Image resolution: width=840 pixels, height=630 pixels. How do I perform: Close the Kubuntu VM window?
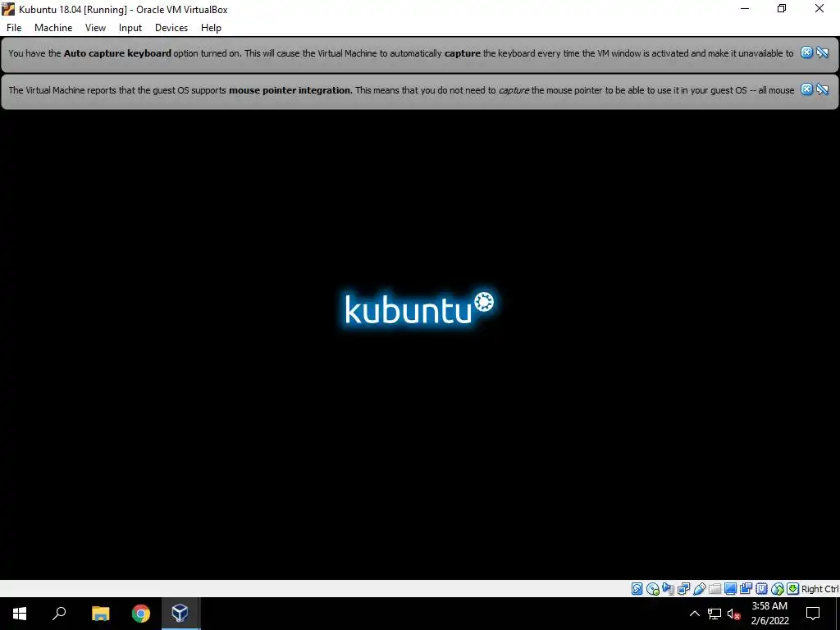819,8
